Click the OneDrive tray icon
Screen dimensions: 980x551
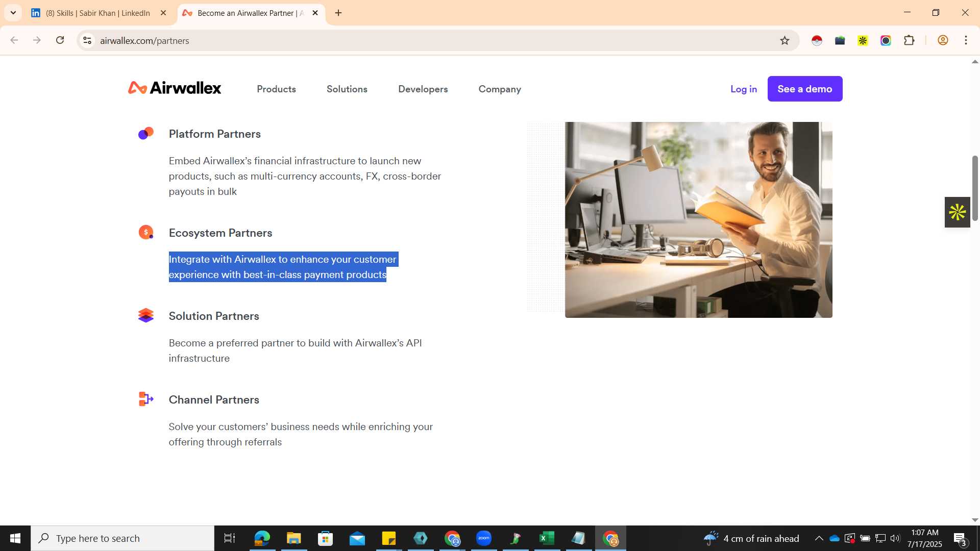point(835,538)
